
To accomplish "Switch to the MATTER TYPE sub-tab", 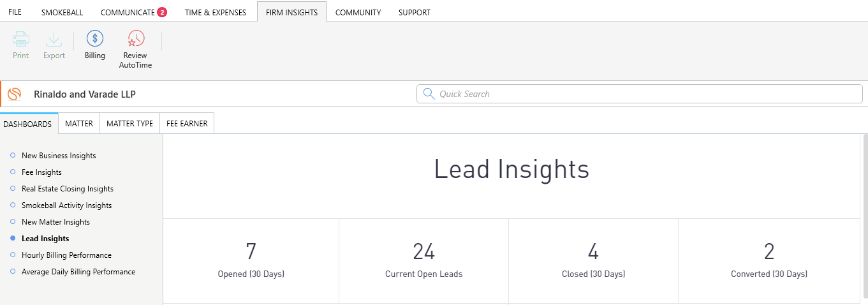I will click(x=129, y=124).
